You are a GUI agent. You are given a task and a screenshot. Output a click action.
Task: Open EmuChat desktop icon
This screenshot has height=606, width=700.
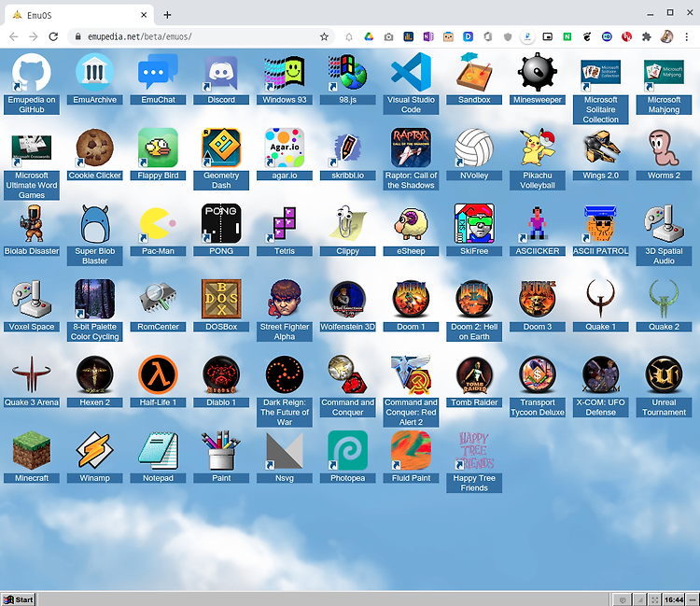click(x=158, y=72)
